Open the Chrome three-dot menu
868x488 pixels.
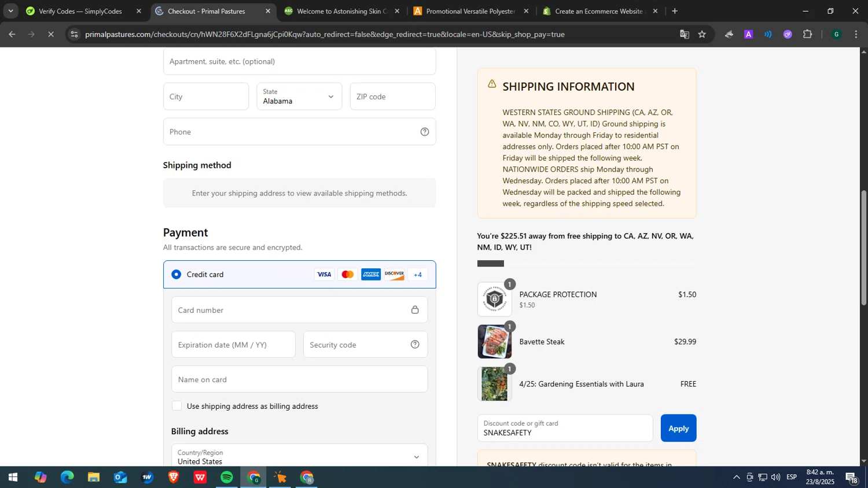coord(856,35)
